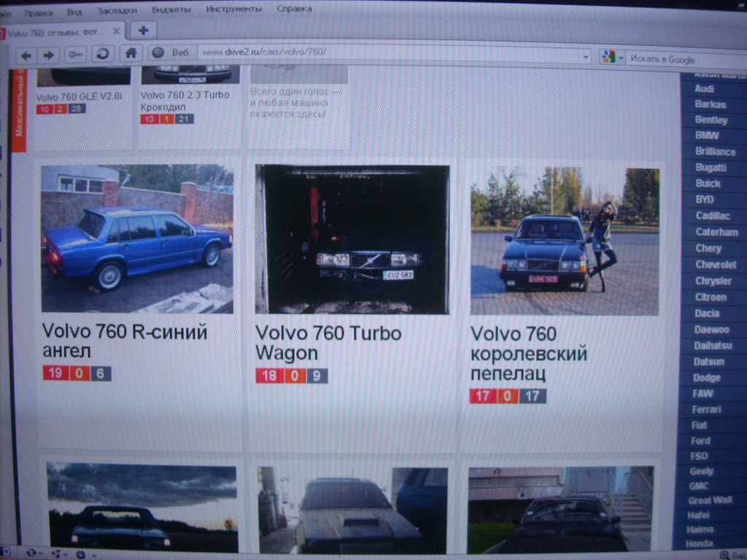The image size is (747, 560).
Task: Open the Google search engine selector dropdown
Action: click(611, 57)
